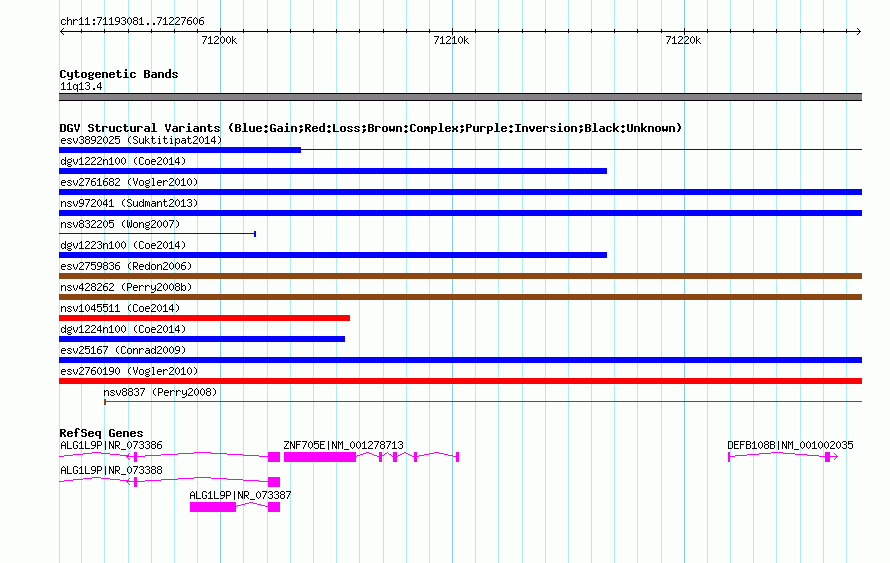Click the large ZNF705E exon block
Image resolution: width=890 pixels, height=563 pixels.
[x=320, y=457]
